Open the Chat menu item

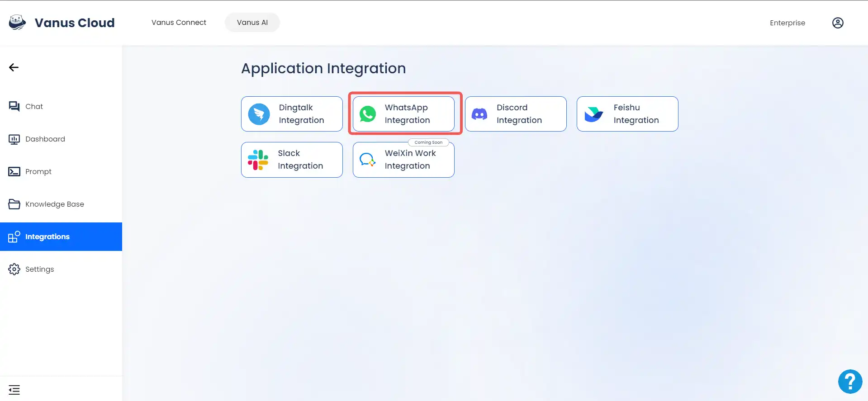click(x=61, y=106)
